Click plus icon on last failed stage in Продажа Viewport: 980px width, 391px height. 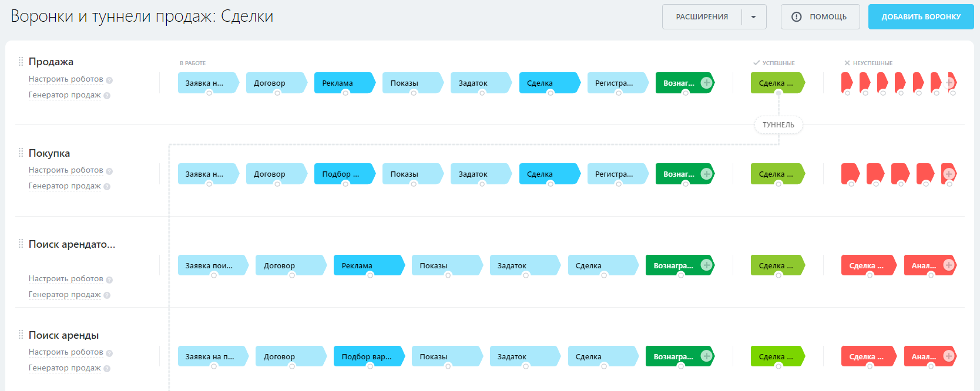950,83
